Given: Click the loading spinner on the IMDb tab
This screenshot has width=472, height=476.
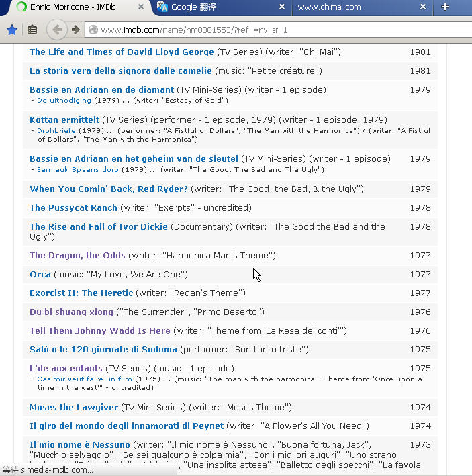Looking at the screenshot, I should [21, 7].
